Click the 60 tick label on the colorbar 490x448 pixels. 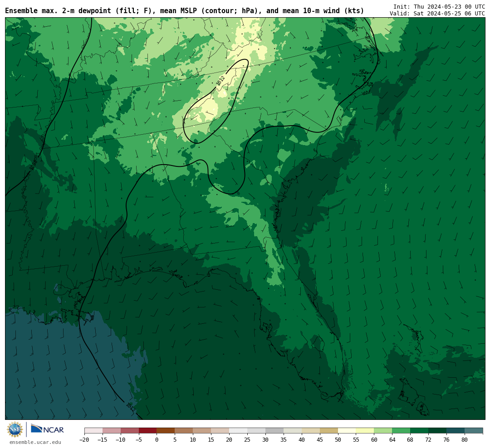374,440
